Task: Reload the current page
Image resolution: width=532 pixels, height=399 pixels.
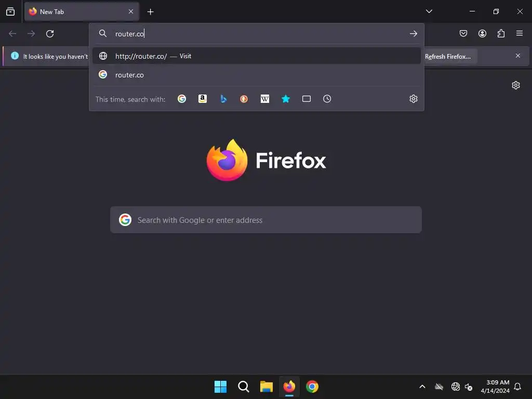Action: pyautogui.click(x=50, y=34)
